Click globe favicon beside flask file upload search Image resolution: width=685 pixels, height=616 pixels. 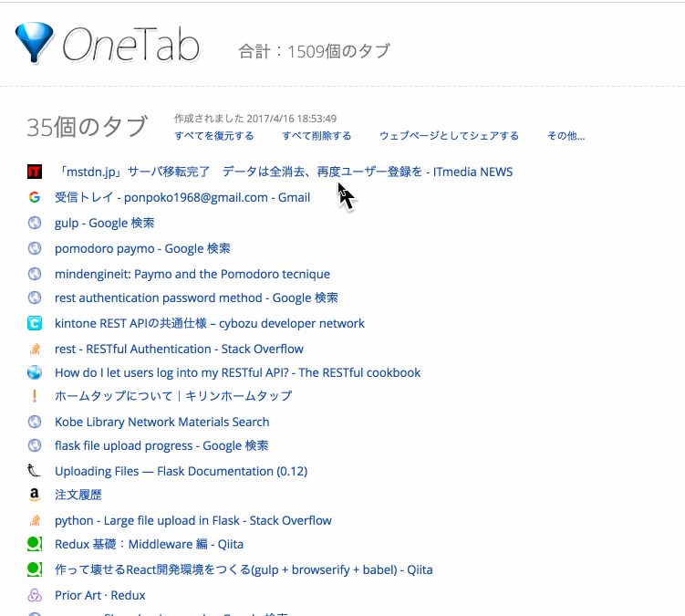35,445
